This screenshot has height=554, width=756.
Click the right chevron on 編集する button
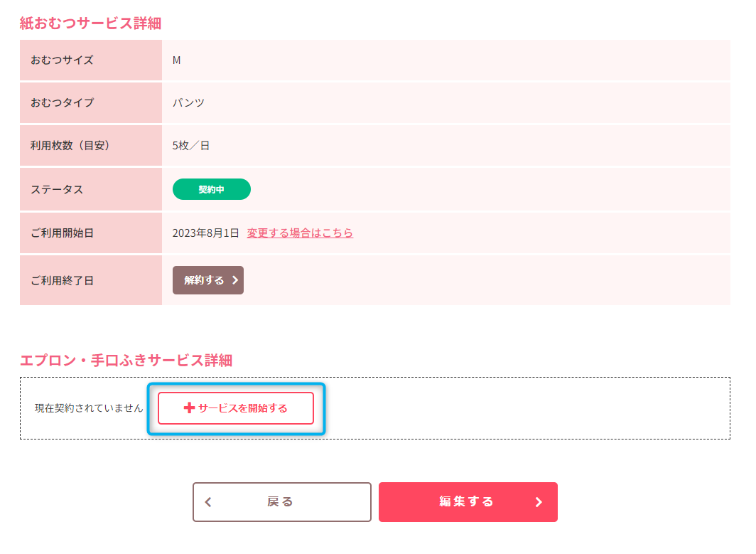coord(539,502)
